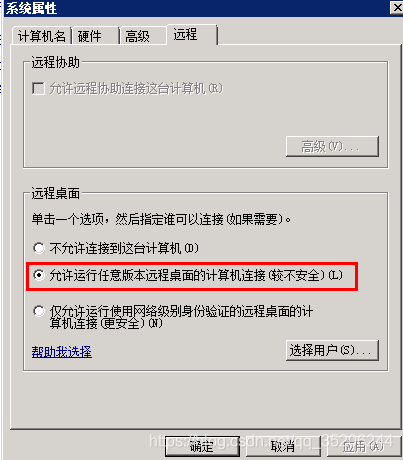Choose 允许运行任意版本远程桌面 (较不安全) option
Viewport: 403px width, 460px height.
point(39,275)
